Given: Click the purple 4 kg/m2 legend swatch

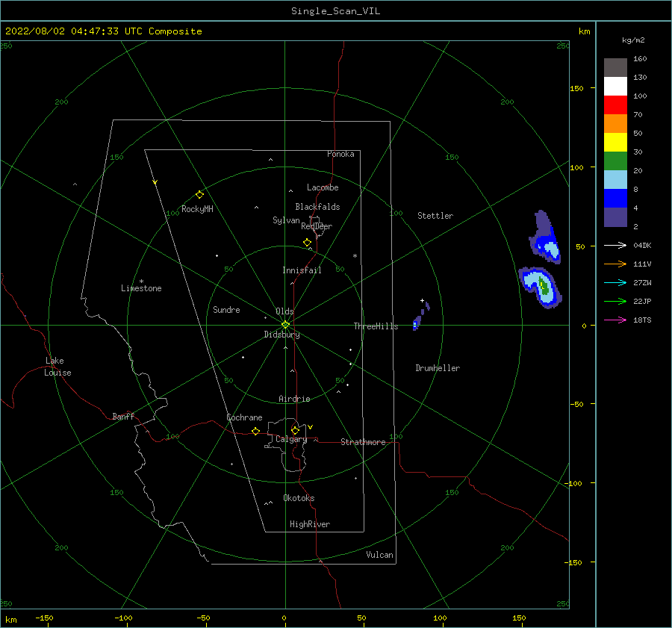Looking at the screenshot, I should (x=615, y=217).
